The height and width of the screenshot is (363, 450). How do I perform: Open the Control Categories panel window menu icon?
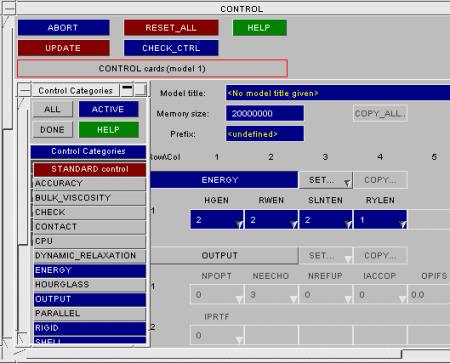pyautogui.click(x=24, y=90)
